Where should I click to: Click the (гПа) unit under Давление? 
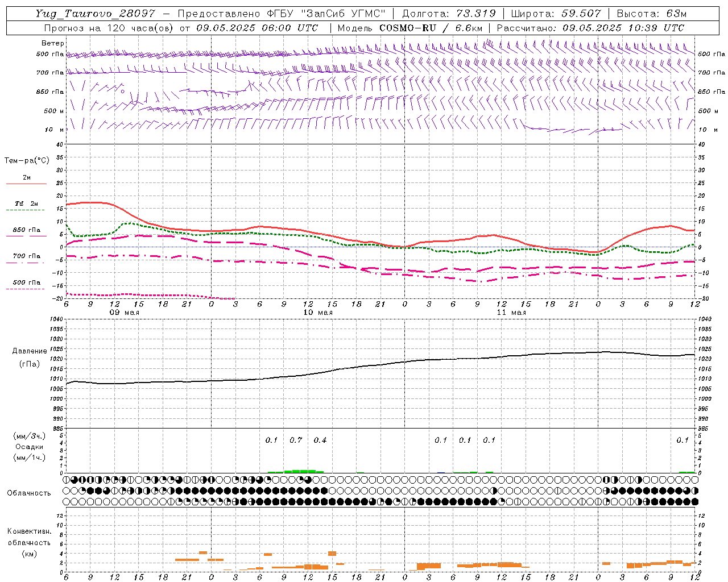pyautogui.click(x=30, y=364)
